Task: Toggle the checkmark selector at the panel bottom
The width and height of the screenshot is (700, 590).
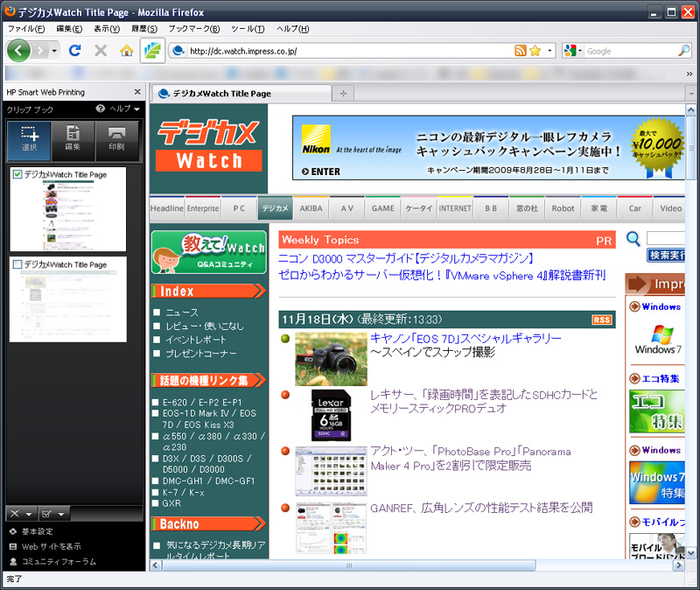Action: pyautogui.click(x=45, y=514)
